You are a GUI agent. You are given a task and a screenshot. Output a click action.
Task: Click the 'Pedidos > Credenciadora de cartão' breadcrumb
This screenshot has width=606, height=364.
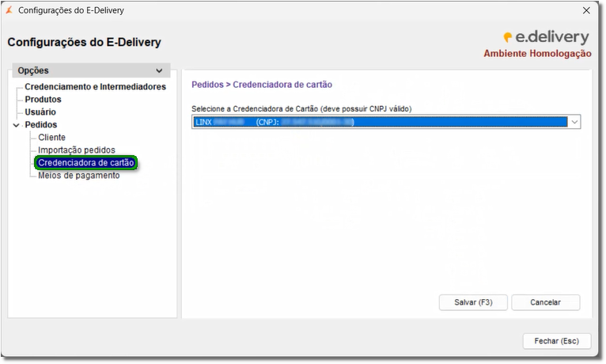click(262, 85)
